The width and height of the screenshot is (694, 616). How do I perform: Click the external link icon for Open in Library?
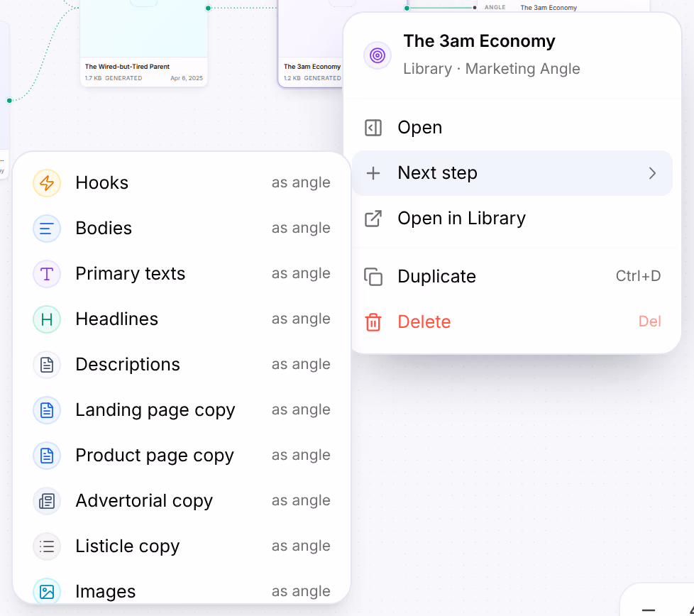[373, 219]
